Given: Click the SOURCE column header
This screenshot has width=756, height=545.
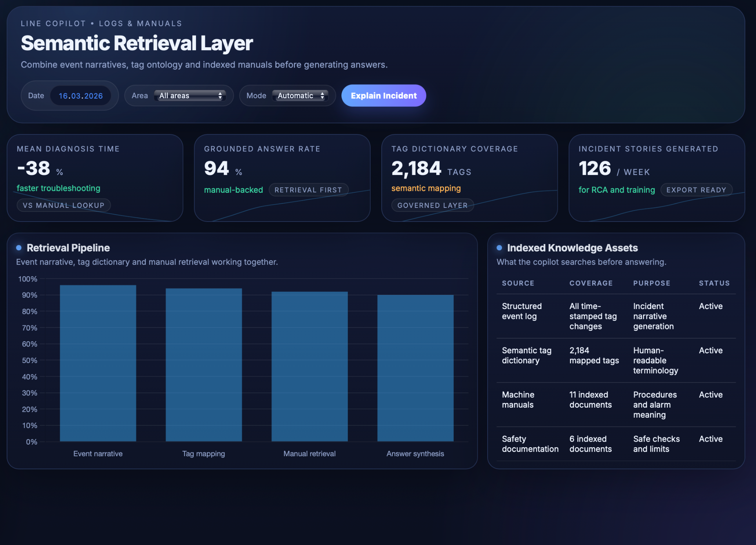Looking at the screenshot, I should pos(518,283).
